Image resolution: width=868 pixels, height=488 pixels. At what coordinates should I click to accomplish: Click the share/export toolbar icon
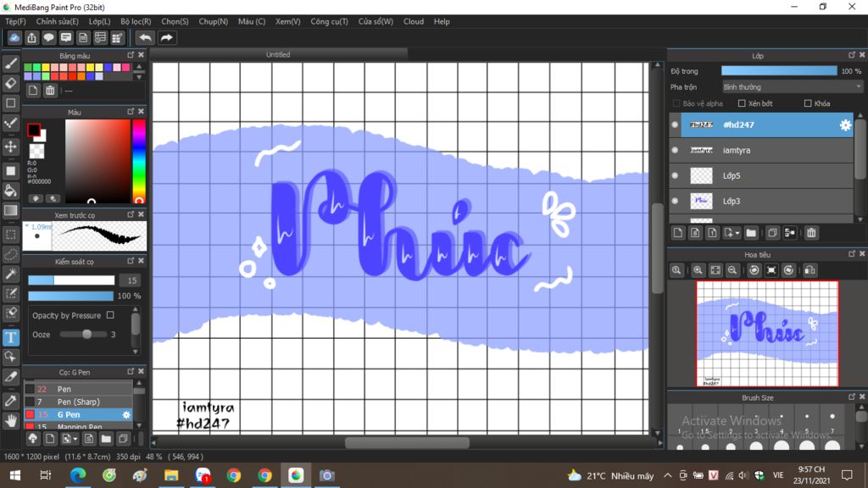31,37
